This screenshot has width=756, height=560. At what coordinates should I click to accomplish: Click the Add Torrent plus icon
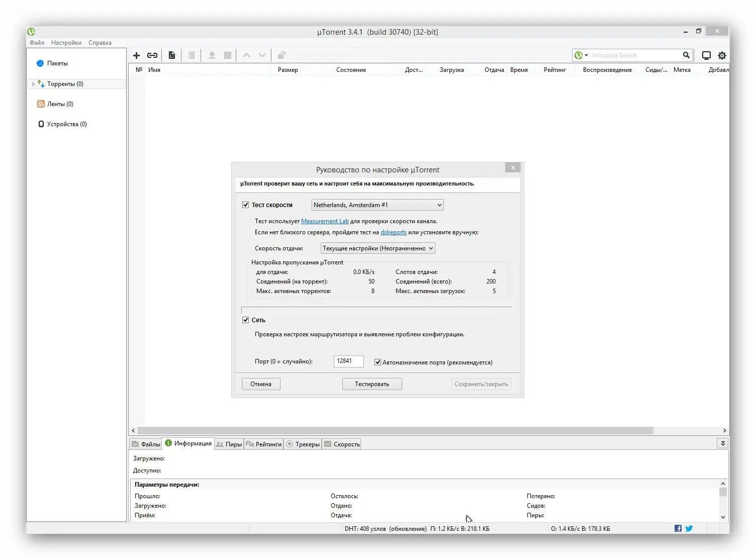coord(136,55)
